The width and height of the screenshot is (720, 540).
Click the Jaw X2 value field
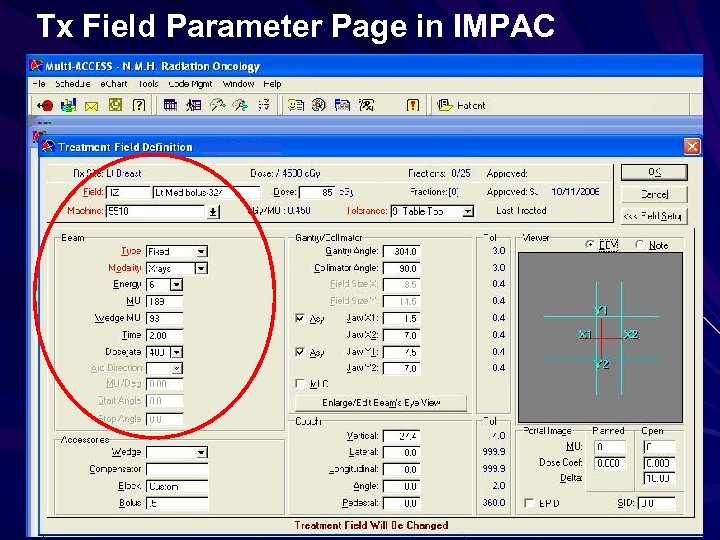401,335
